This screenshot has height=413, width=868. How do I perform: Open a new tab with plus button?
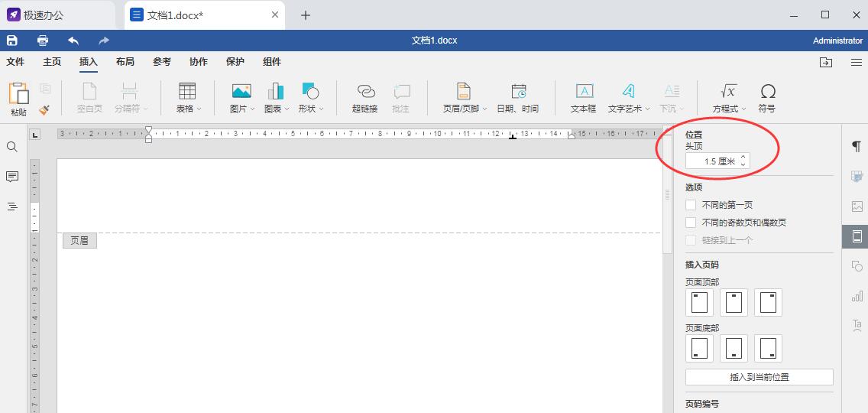coord(306,15)
